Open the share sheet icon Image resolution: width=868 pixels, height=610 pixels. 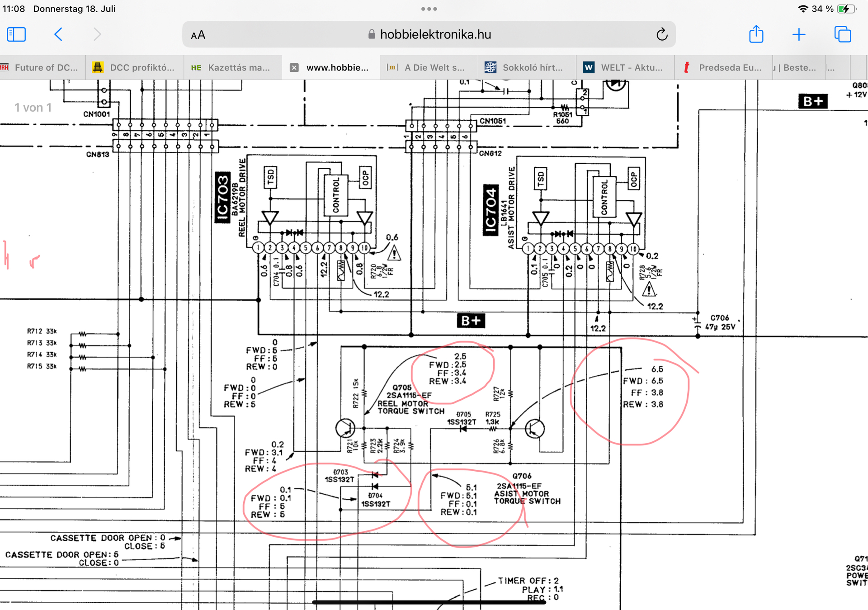[x=756, y=34]
